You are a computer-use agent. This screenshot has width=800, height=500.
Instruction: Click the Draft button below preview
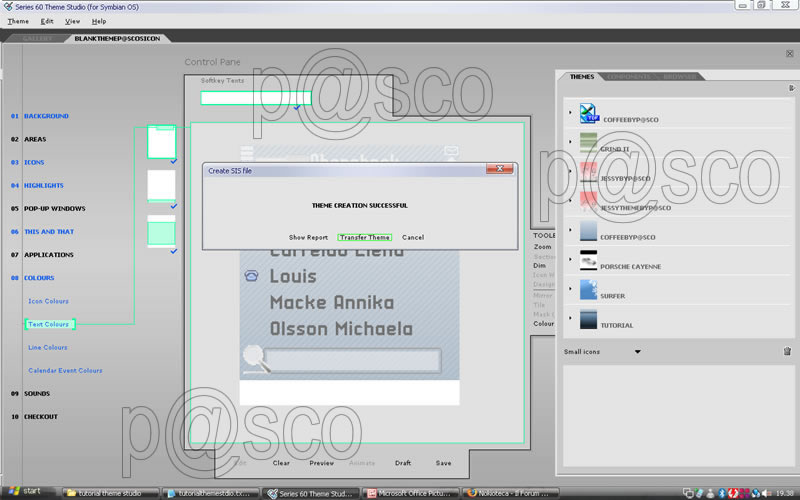403,463
